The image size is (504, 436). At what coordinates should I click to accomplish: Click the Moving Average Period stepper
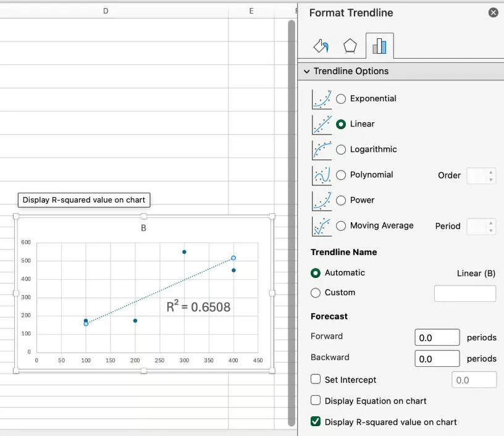(491, 226)
